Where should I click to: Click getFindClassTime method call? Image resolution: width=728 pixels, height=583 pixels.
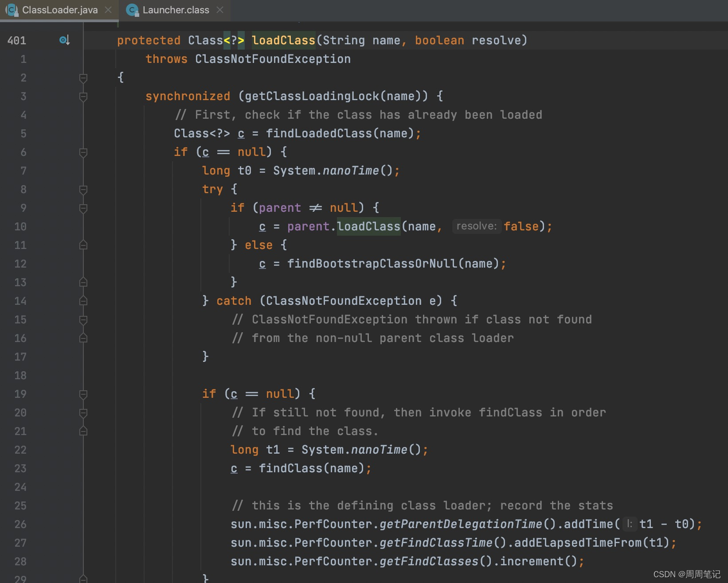[x=436, y=543]
